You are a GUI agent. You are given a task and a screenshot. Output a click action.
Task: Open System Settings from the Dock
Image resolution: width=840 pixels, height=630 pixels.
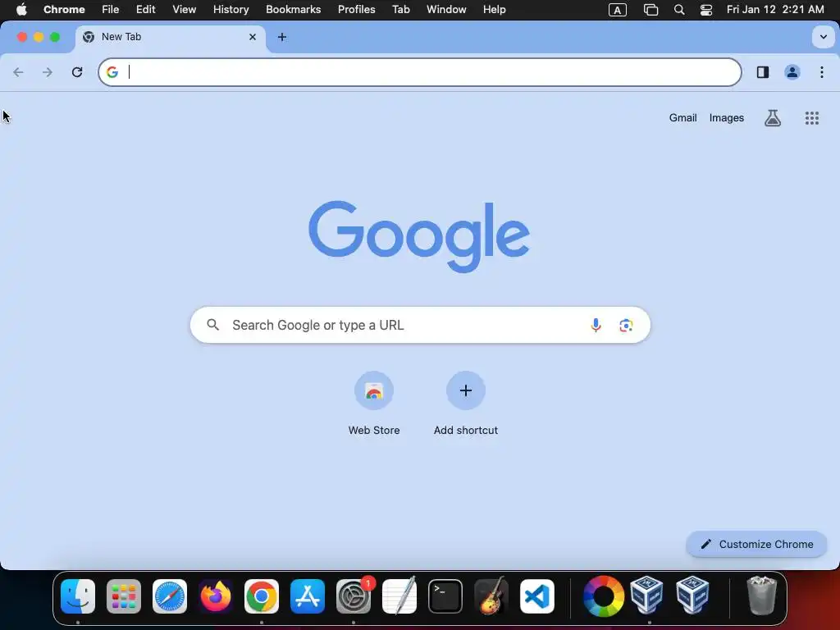pyautogui.click(x=354, y=596)
